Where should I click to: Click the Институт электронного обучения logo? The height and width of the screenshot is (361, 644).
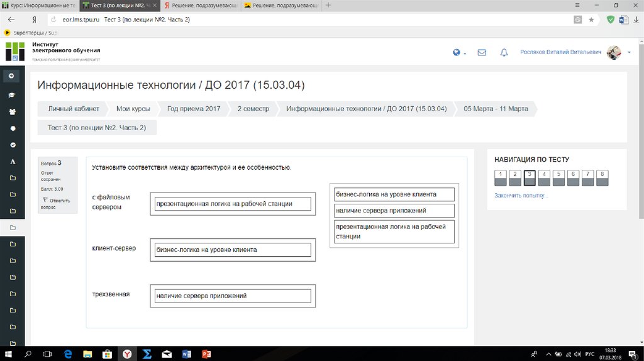(53, 52)
